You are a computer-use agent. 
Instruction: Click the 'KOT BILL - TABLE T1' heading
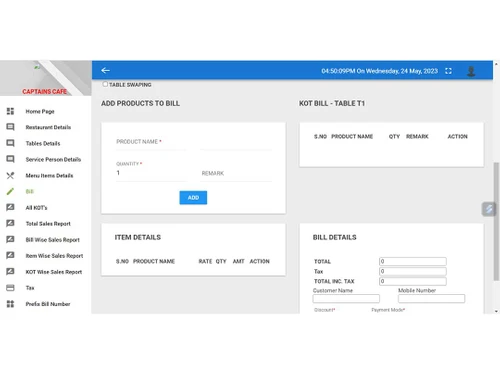pyautogui.click(x=332, y=103)
